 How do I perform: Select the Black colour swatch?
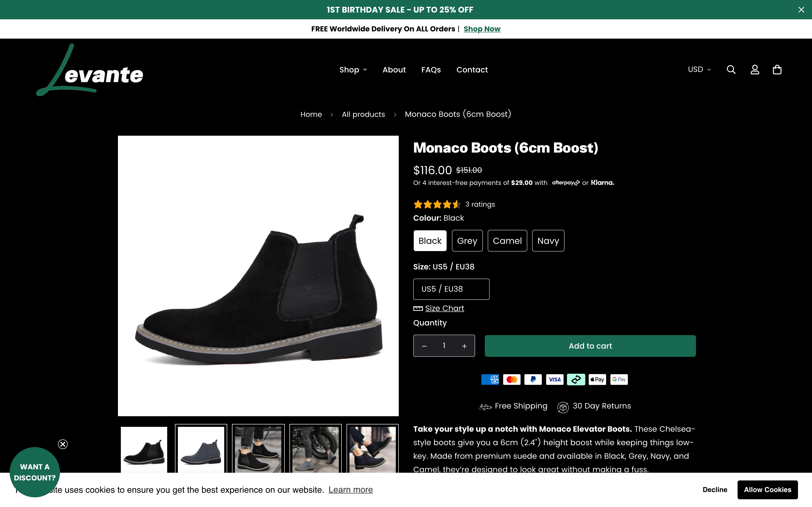(430, 240)
